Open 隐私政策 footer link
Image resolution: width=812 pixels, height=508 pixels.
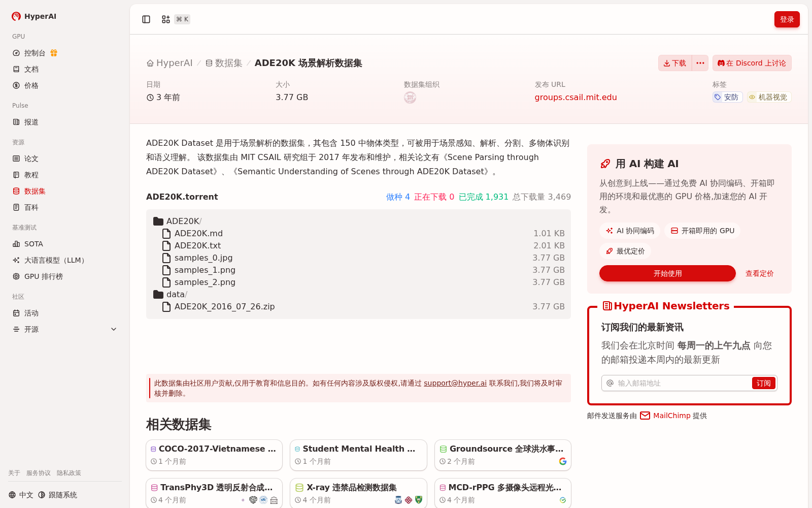click(x=69, y=473)
